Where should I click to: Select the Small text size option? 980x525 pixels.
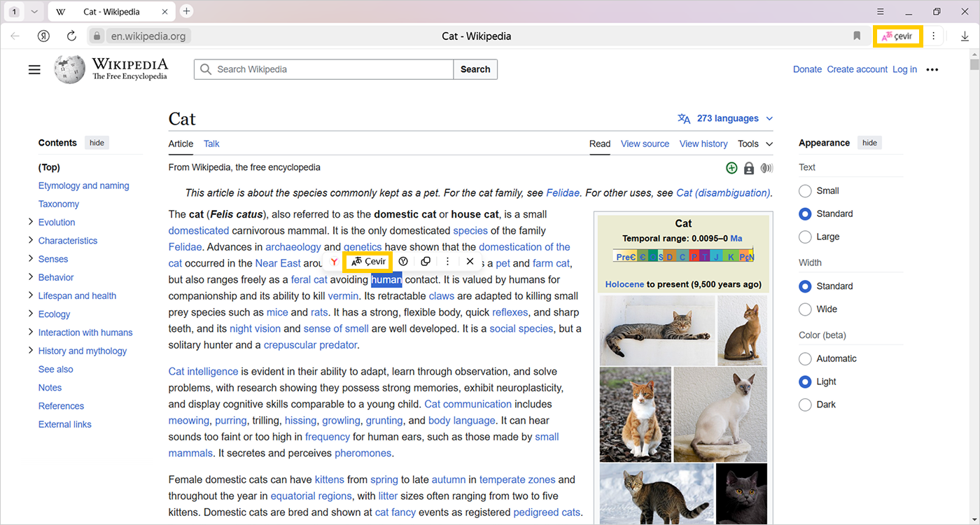tap(805, 190)
